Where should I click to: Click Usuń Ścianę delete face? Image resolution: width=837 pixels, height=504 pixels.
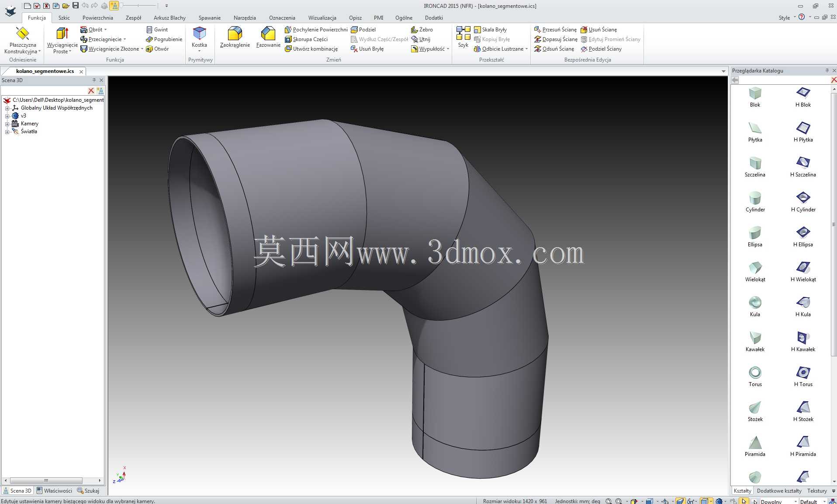click(x=598, y=30)
